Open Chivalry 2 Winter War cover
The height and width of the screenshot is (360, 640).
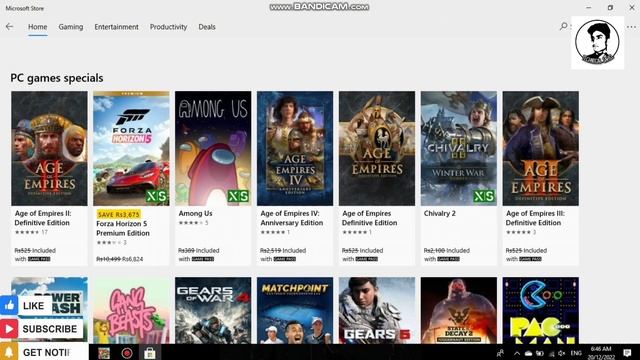459,148
